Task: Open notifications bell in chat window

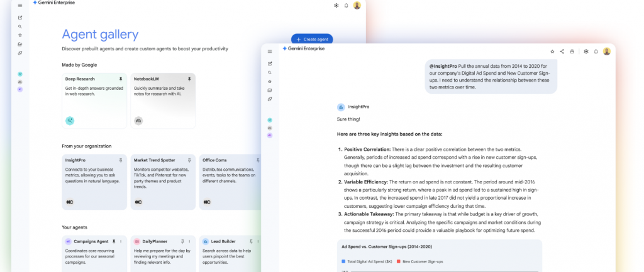Action: tap(596, 52)
